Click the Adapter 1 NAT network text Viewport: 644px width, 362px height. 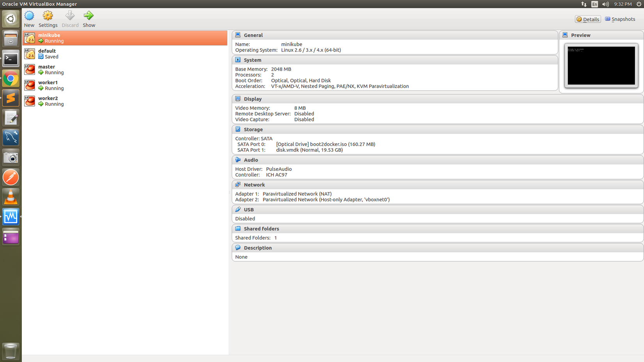point(297,194)
